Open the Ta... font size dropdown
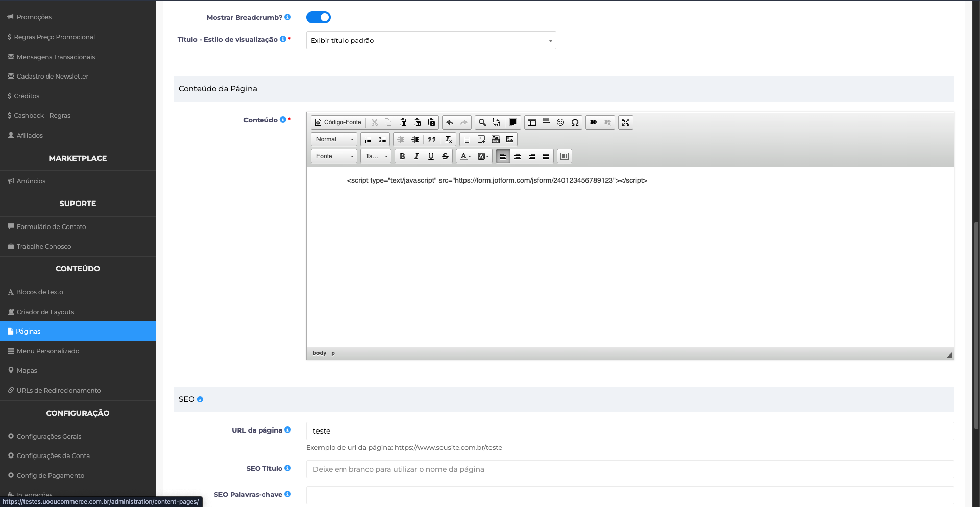980x507 pixels. pyautogui.click(x=376, y=156)
